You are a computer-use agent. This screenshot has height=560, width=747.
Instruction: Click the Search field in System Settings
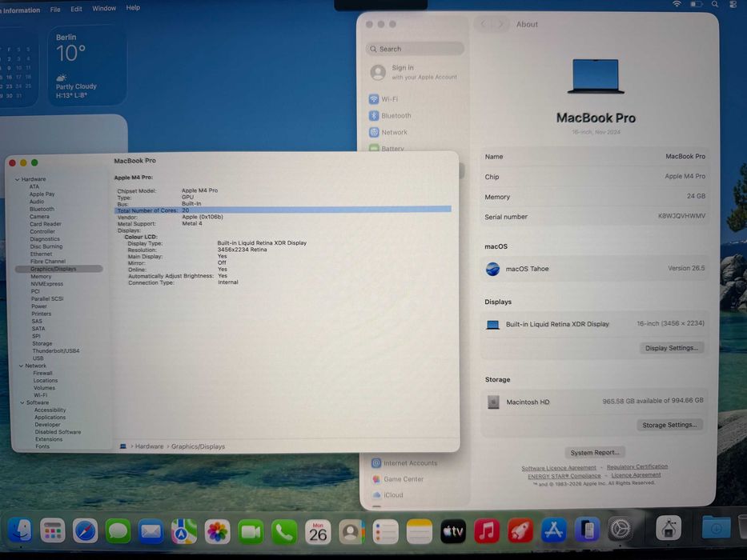[415, 49]
